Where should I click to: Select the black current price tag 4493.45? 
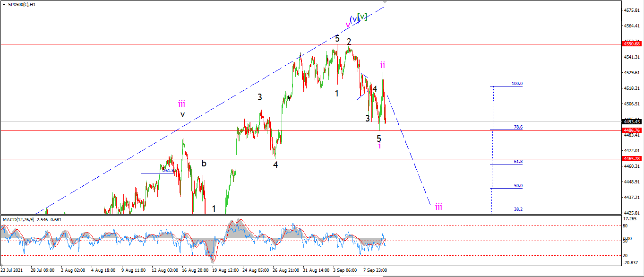coord(631,122)
